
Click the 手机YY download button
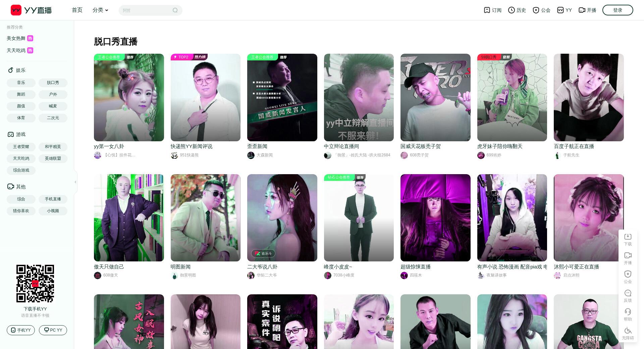(x=21, y=330)
